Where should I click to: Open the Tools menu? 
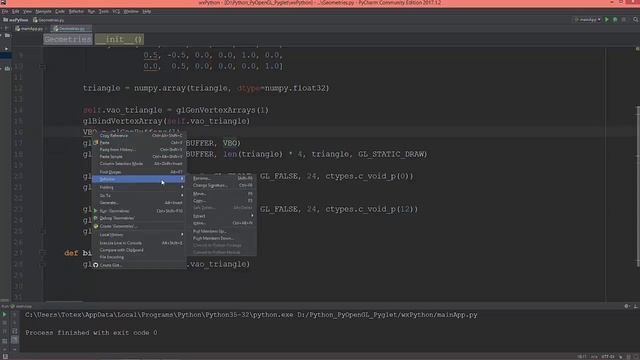tap(104, 11)
